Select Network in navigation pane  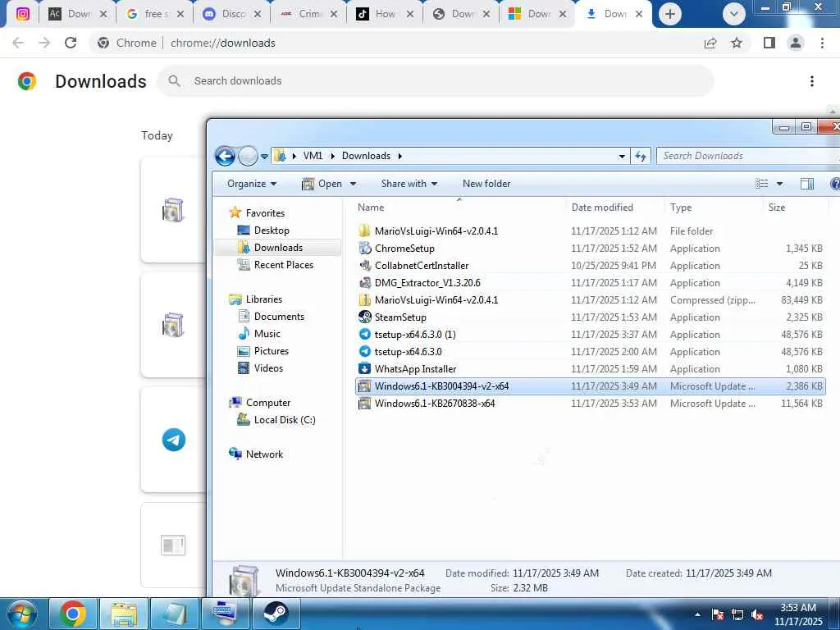(264, 454)
